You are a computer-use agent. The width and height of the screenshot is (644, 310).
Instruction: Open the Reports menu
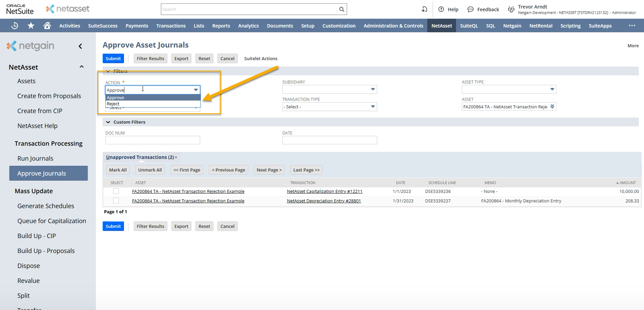click(221, 26)
